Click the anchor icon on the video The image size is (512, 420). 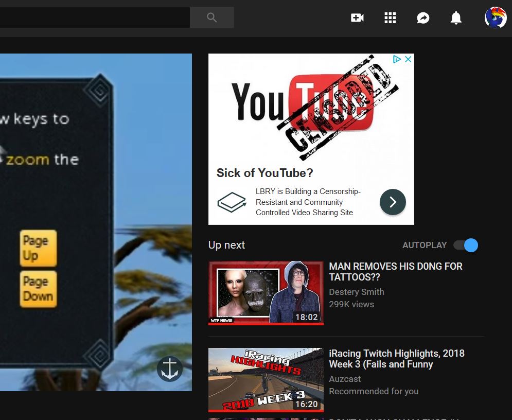[170, 369]
